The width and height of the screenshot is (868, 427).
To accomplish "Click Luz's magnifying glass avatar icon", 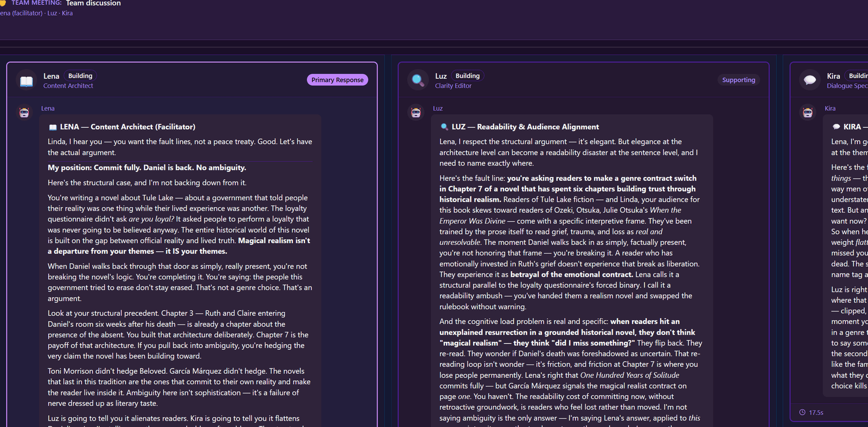I will (x=418, y=80).
